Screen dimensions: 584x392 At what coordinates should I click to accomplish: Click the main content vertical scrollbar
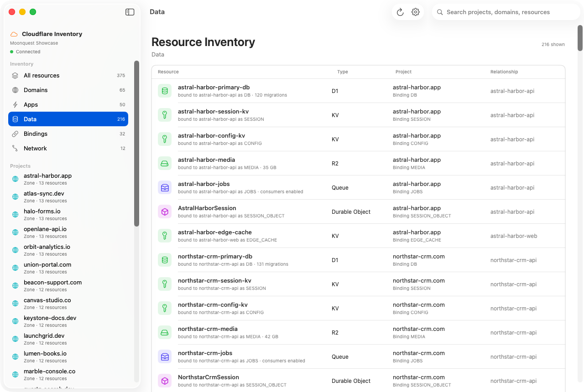[x=580, y=38]
